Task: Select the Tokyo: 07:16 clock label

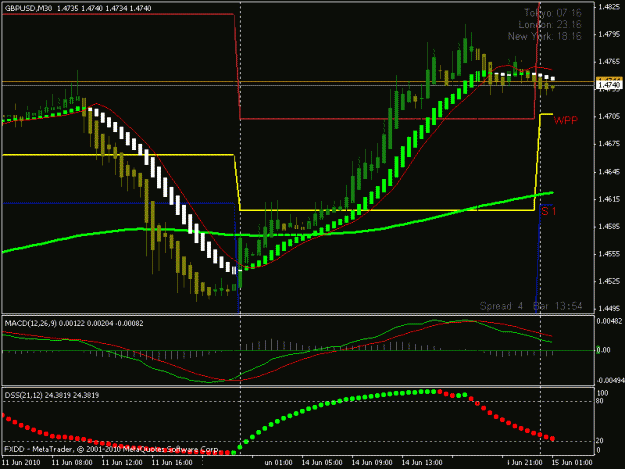Action: click(x=552, y=13)
